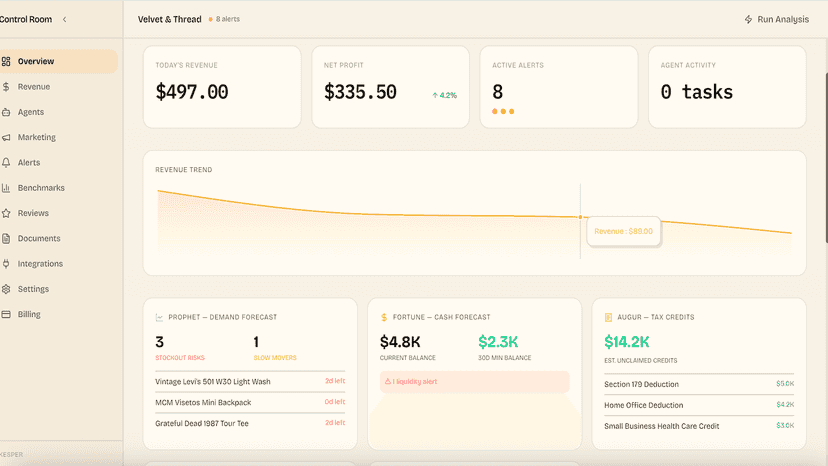Click the page vertical scrollbar
Viewport: 828px width, 466px height.
click(825, 159)
